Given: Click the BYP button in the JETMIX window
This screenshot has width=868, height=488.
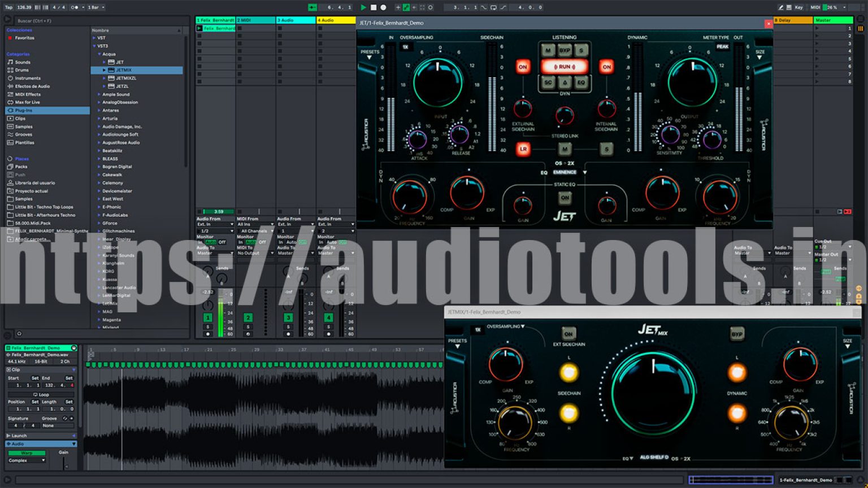Looking at the screenshot, I should (x=737, y=334).
